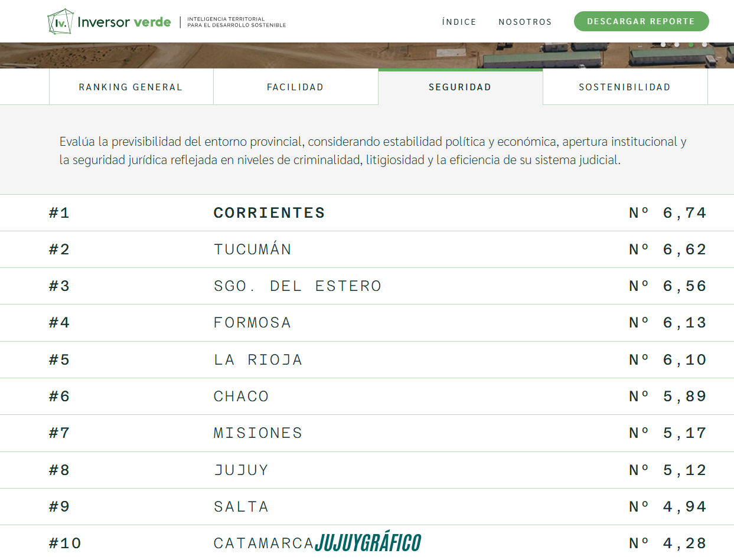Screen dimensions: 734x560
Task: Click rank number #5
Action: coord(59,360)
